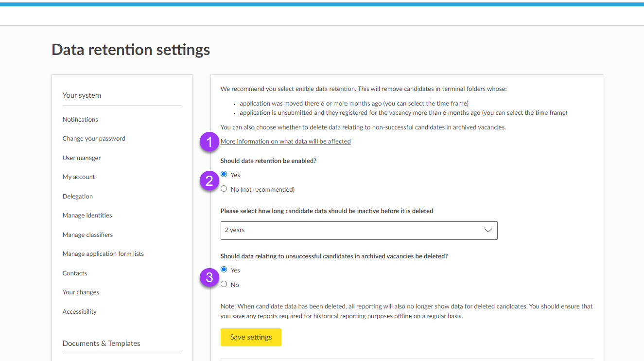Viewport: 644px width, 361px height.
Task: Click the purple step 1 marker badge
Action: click(209, 142)
